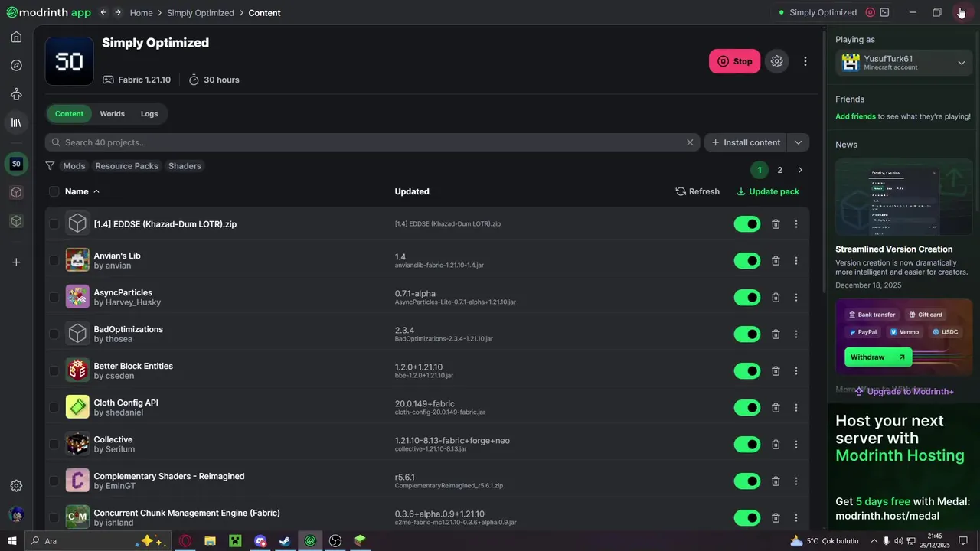980x551 pixels.
Task: Click Update pack
Action: (x=768, y=191)
